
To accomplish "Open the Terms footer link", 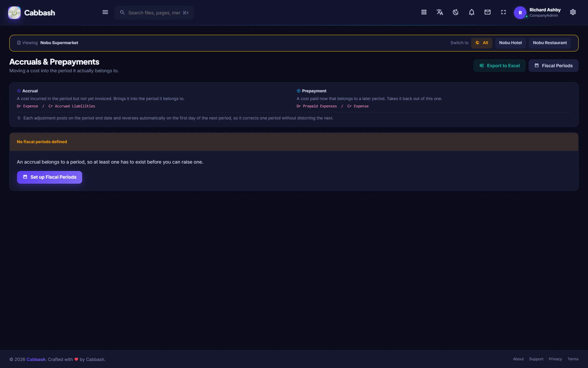I will 573,359.
